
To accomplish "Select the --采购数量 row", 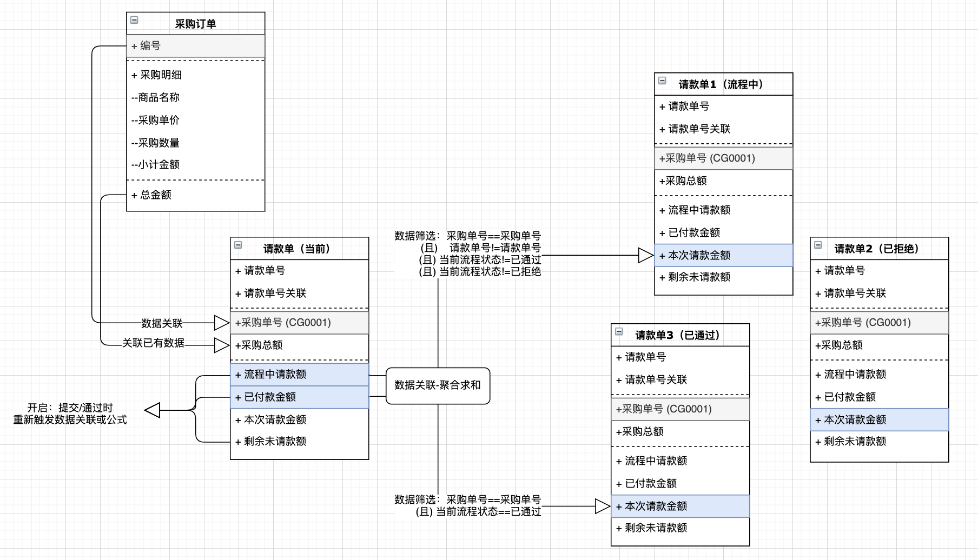I will click(196, 143).
